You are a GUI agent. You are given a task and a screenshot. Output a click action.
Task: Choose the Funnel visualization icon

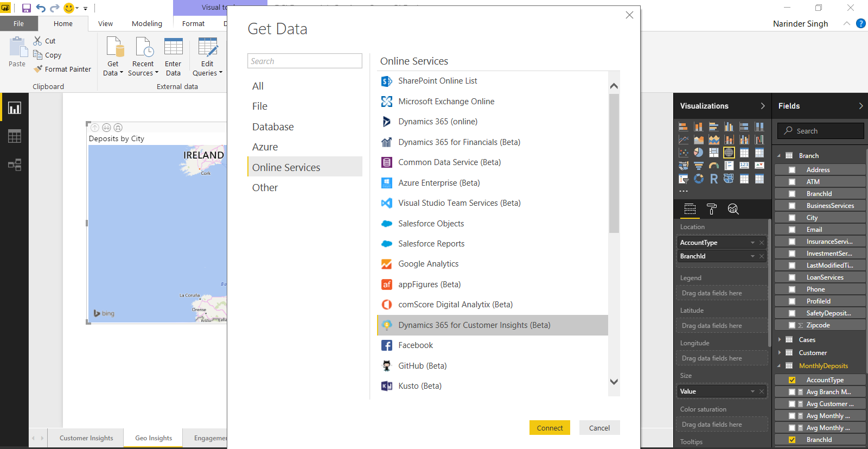tap(699, 166)
